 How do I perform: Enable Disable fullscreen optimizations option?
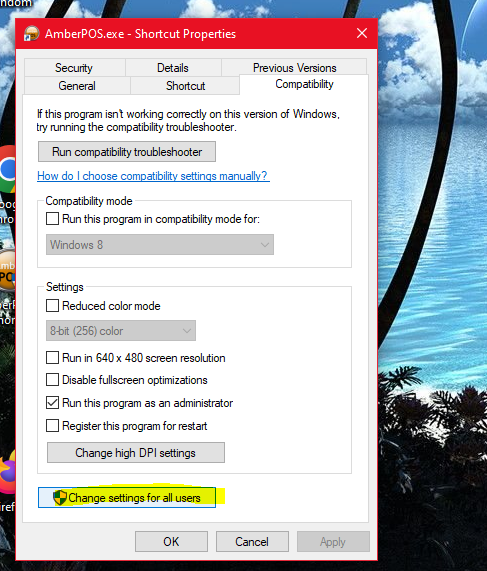[x=52, y=380]
